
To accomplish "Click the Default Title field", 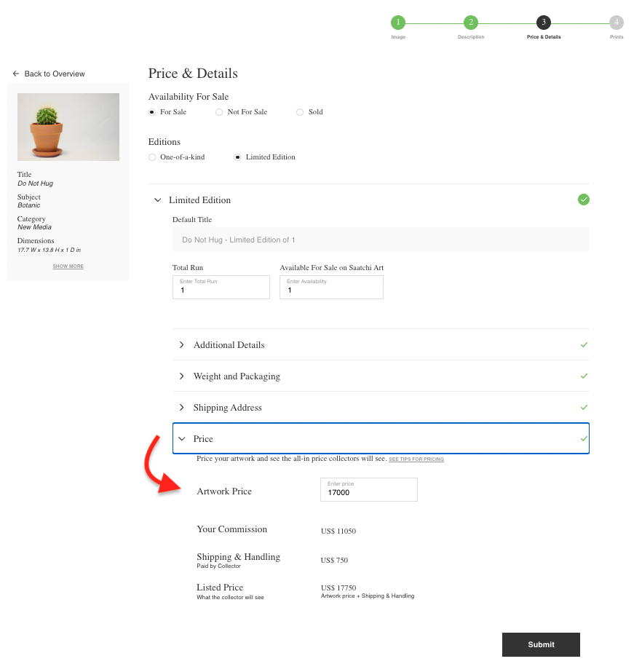I will 381,240.
